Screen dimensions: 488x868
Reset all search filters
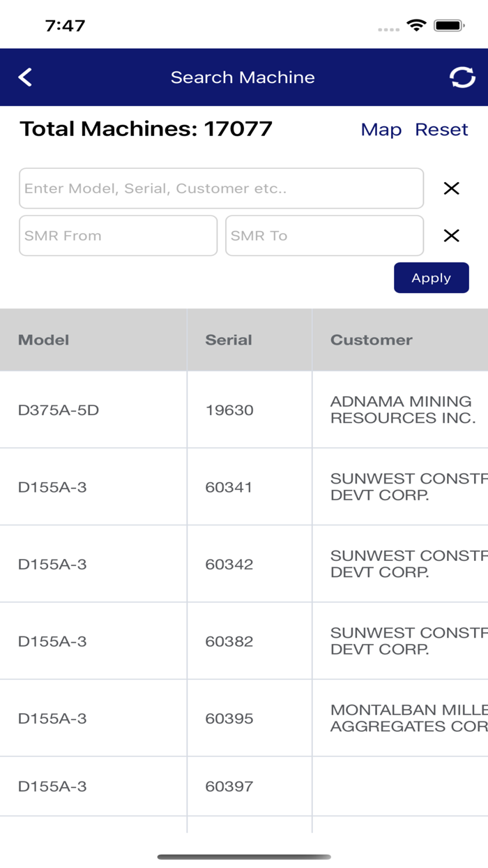point(441,130)
